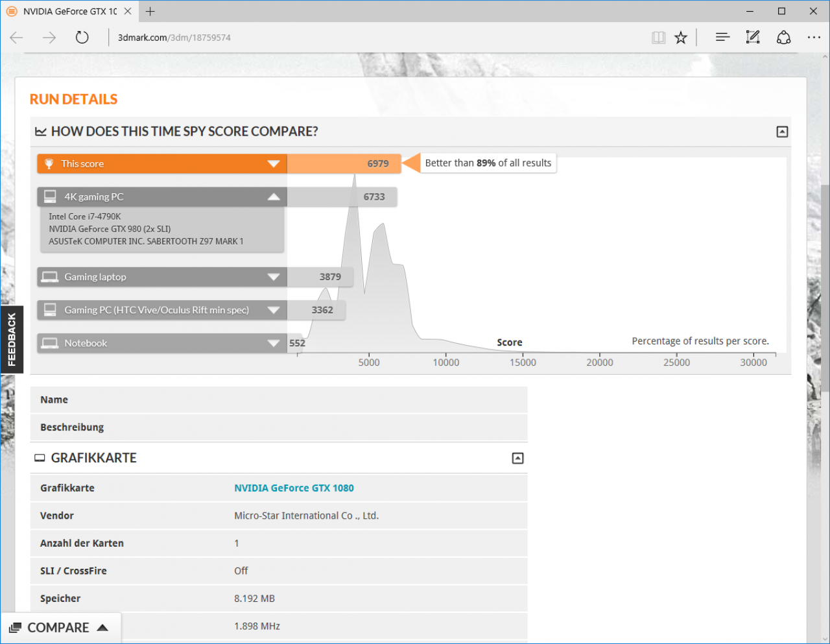Image resolution: width=830 pixels, height=644 pixels.
Task: Click the Gaming laptop icon
Action: coord(50,277)
